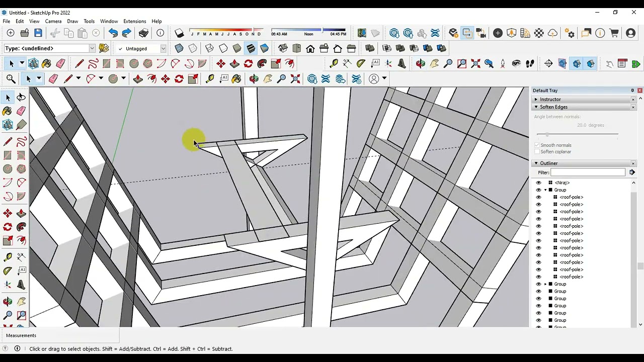This screenshot has width=644, height=362.
Task: Close the Default Tray
Action: [x=639, y=90]
